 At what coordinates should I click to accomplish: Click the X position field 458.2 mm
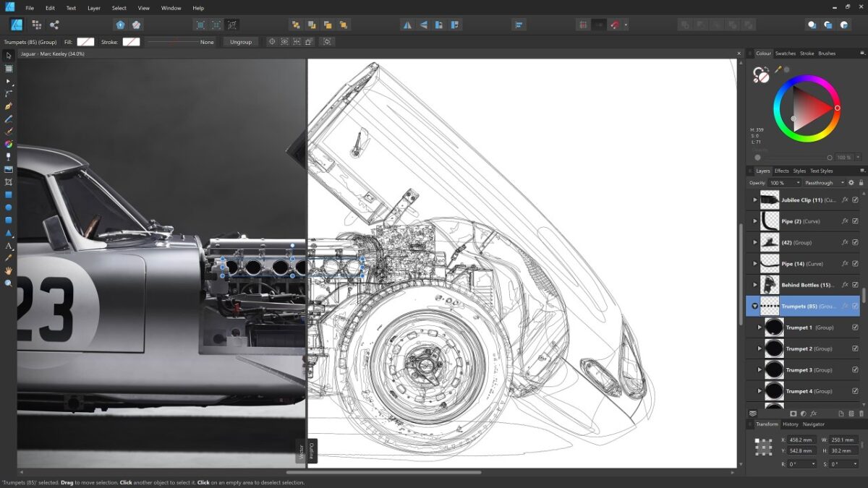pyautogui.click(x=802, y=440)
